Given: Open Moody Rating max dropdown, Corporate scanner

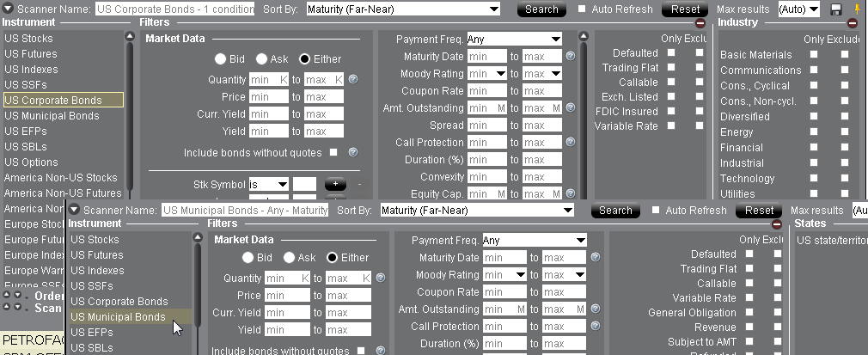Looking at the screenshot, I should coord(542,73).
